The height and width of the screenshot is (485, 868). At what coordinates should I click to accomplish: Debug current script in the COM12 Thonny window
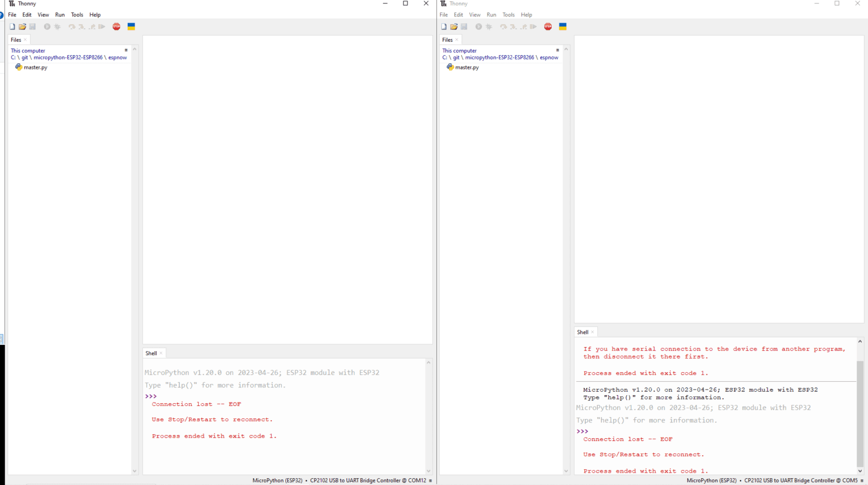pyautogui.click(x=58, y=27)
